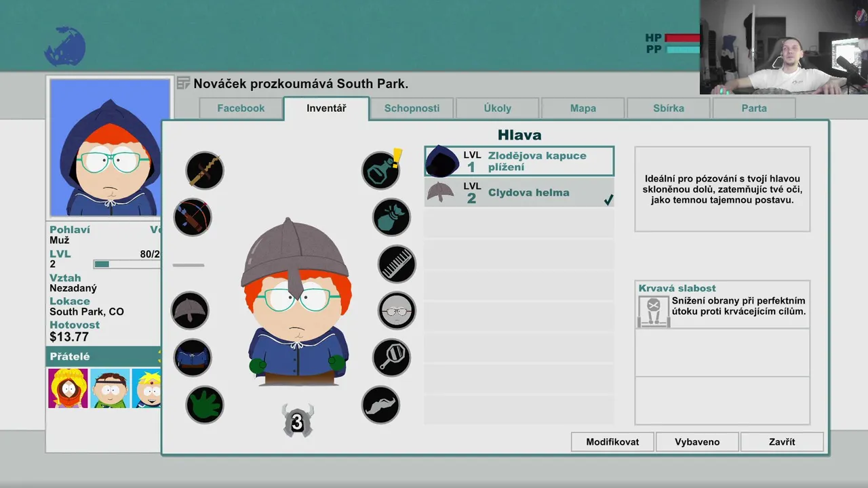Click the blue globe logo in header
This screenshot has height=488, width=868.
tap(65, 45)
